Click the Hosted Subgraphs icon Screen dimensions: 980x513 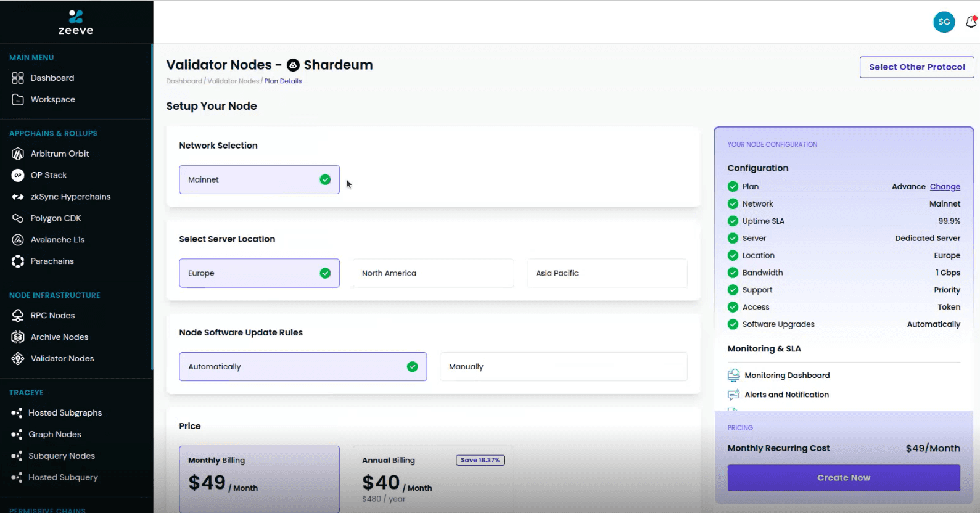[17, 413]
